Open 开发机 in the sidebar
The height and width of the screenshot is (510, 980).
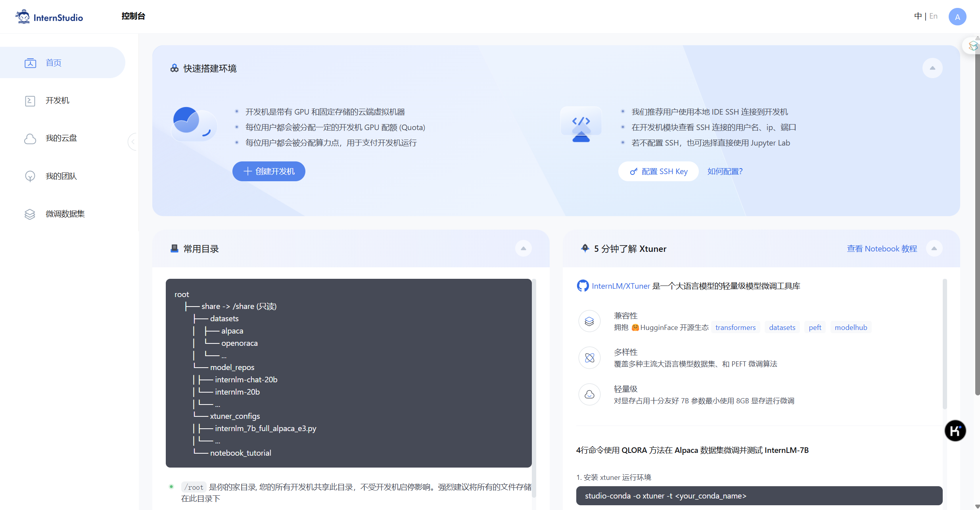tap(58, 101)
